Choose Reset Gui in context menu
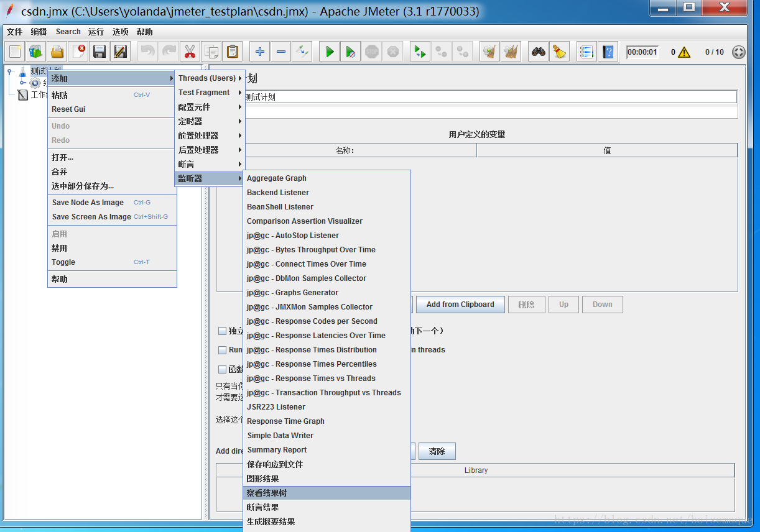Image resolution: width=760 pixels, height=532 pixels. pos(112,109)
